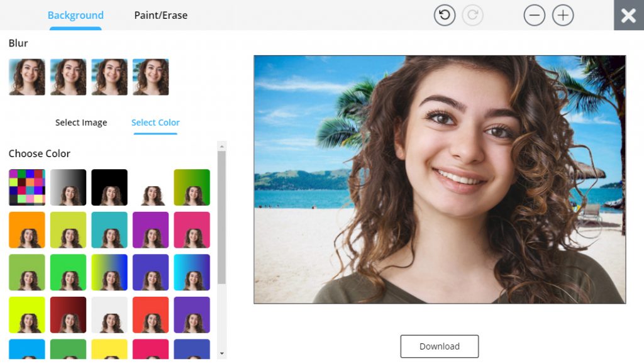Switch to the Paint/Erase tab
The image size is (644, 364).
160,15
